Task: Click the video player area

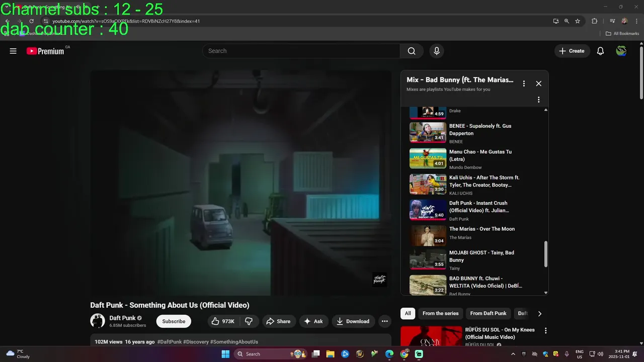Action: 240,183
